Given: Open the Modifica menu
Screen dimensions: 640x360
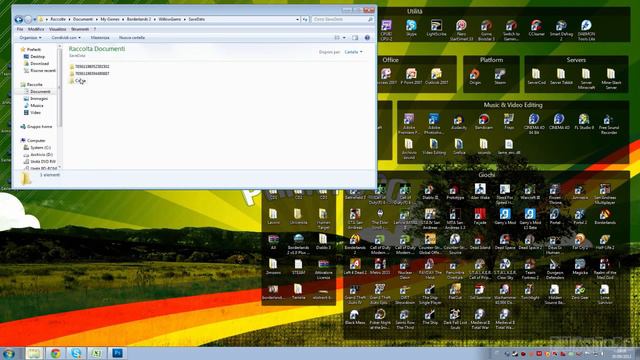Looking at the screenshot, I should [x=36, y=29].
